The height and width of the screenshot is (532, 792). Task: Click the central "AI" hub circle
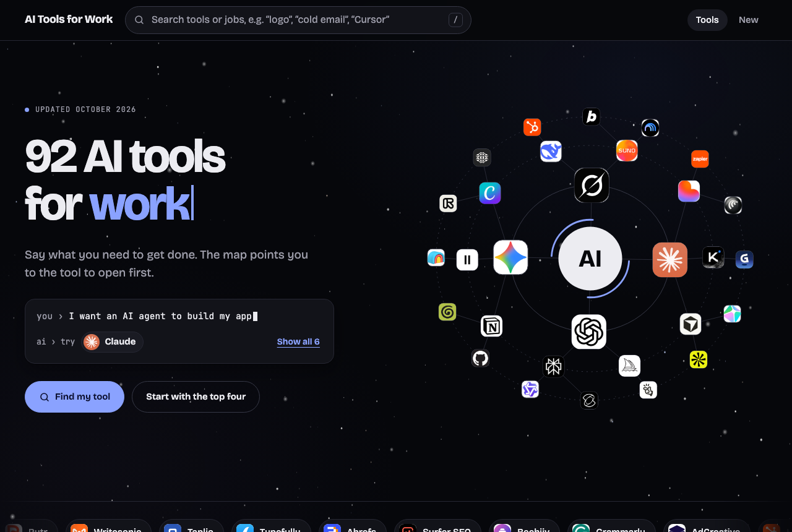pyautogui.click(x=590, y=259)
